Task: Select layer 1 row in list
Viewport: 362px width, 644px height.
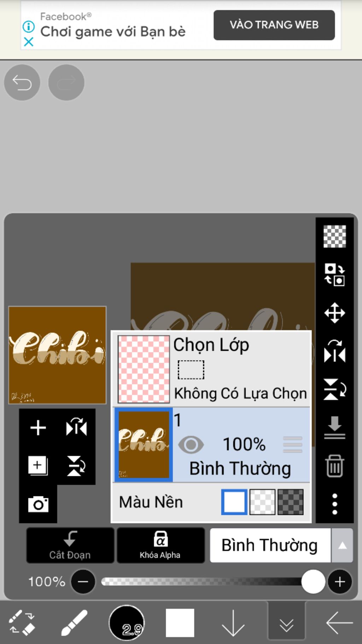Action: tap(211, 445)
